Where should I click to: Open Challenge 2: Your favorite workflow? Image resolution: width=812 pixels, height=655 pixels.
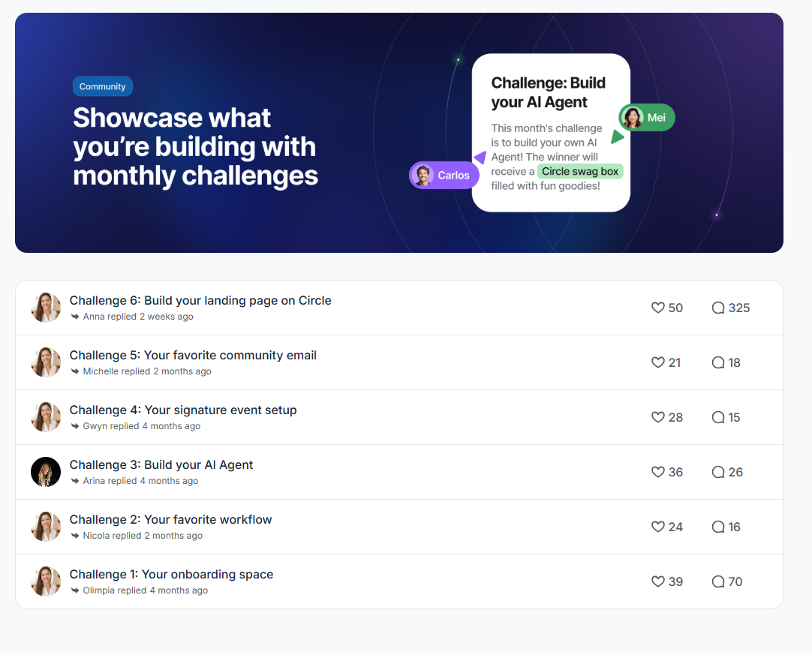(170, 520)
